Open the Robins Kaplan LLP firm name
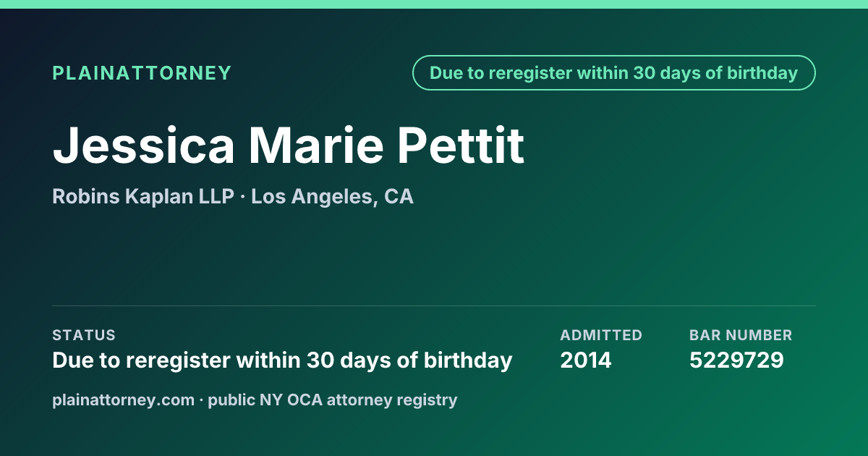Image resolution: width=868 pixels, height=456 pixels. tap(144, 197)
